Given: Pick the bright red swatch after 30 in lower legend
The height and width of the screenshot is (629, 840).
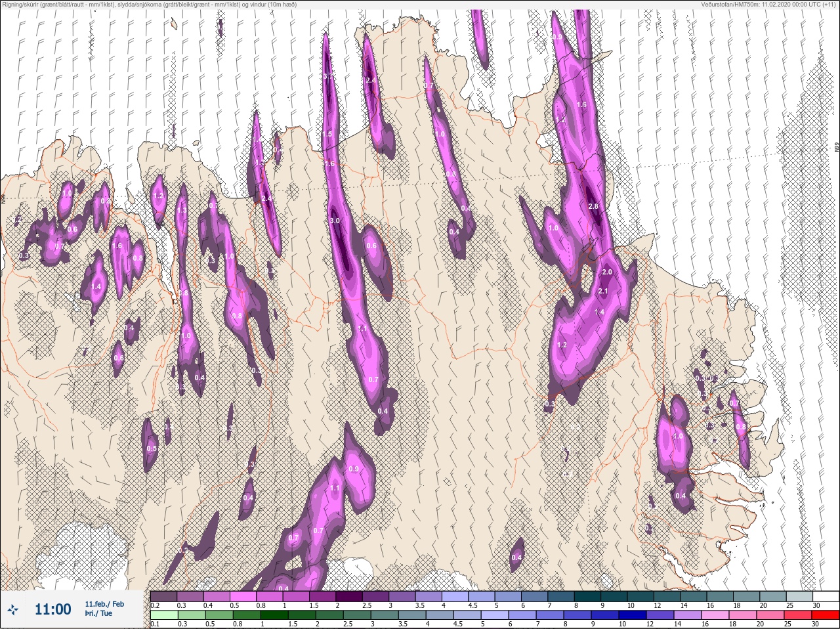Looking at the screenshot, I should 826,615.
